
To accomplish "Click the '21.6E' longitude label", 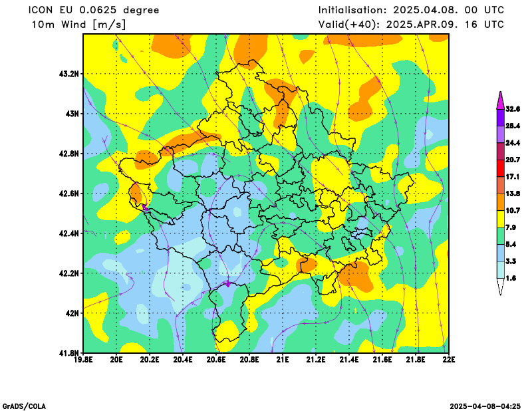I will [382, 360].
